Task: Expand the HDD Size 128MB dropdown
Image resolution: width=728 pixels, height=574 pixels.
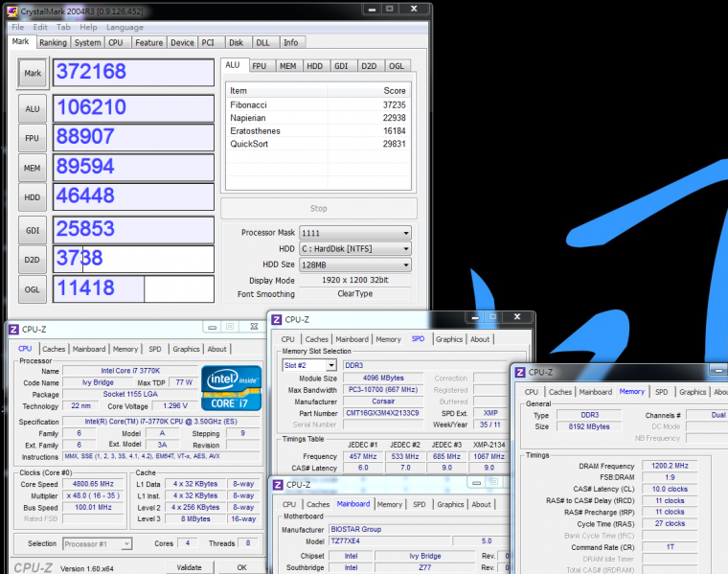Action: coord(353,264)
